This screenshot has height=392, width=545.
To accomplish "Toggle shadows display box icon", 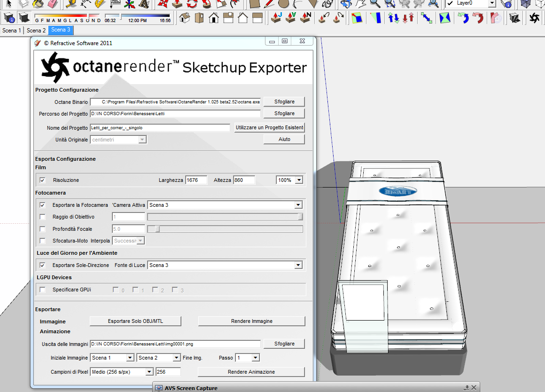I will point(24,17).
